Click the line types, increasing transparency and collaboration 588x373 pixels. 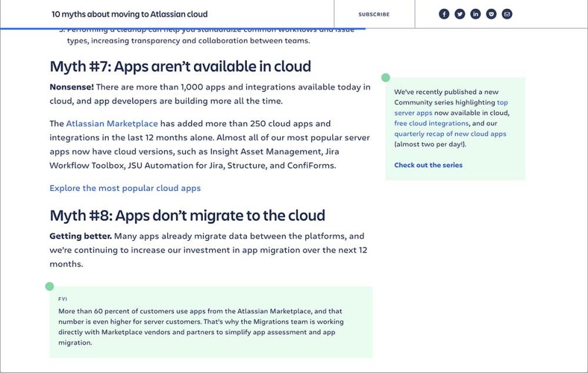(188, 41)
